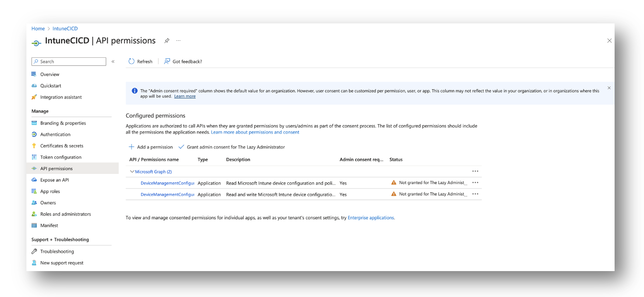The height and width of the screenshot is (297, 644).
Task: Open ellipsis menu for Read and write permission
Action: tap(475, 194)
